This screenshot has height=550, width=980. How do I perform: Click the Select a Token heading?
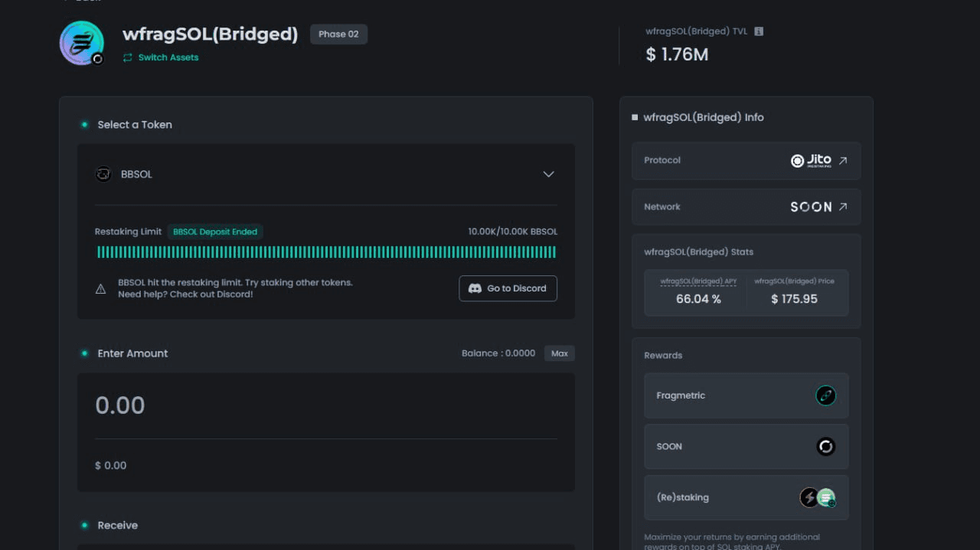pos(135,125)
